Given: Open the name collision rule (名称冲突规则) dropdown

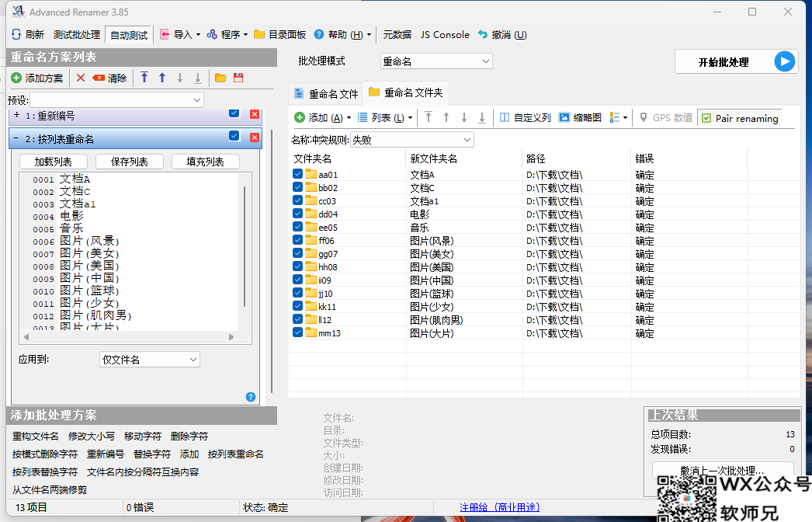Looking at the screenshot, I should point(412,140).
